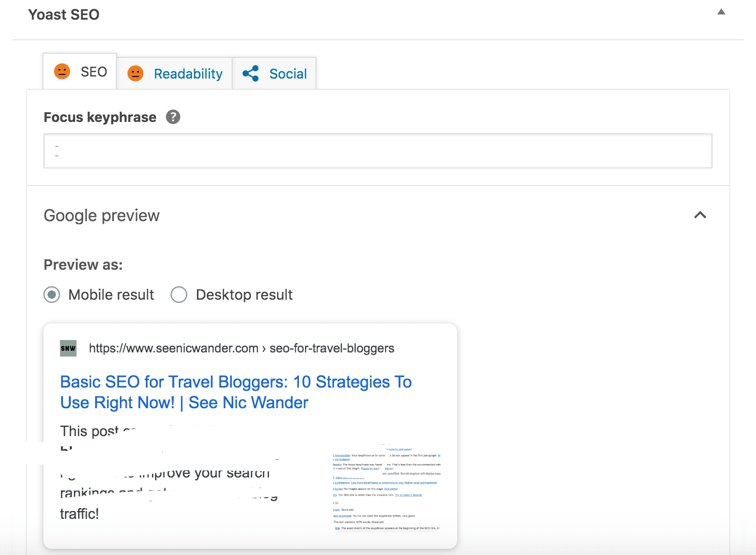Switch to the Social tab label

[x=288, y=74]
